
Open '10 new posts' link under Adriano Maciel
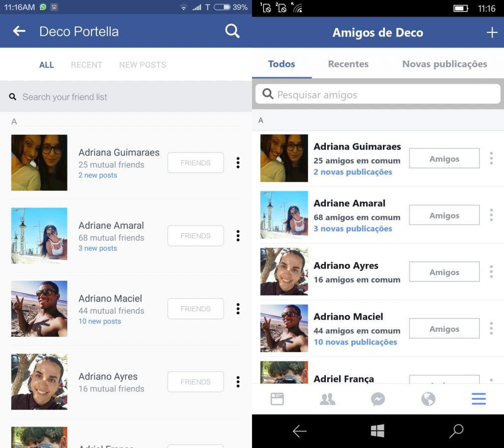(99, 321)
